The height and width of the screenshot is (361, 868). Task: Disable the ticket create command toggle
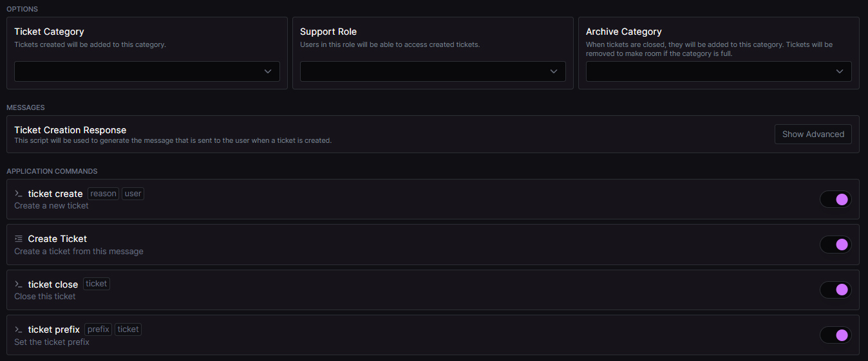835,199
